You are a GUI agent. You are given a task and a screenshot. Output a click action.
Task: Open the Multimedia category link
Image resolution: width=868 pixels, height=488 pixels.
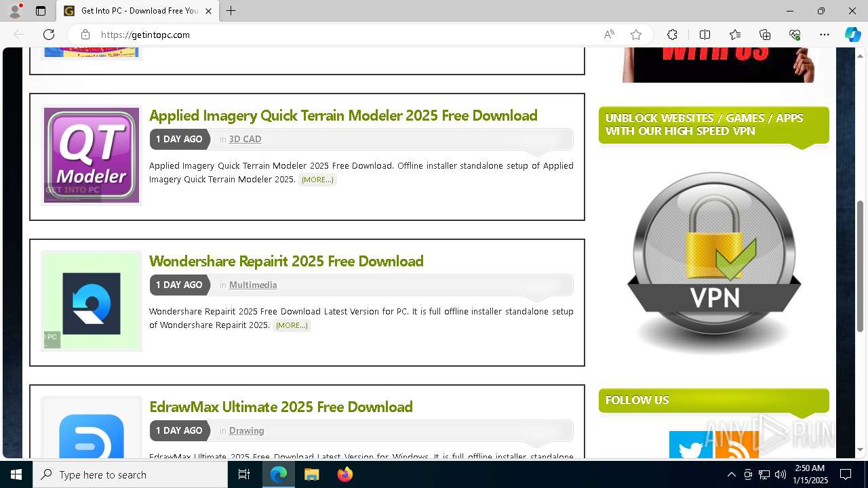253,285
